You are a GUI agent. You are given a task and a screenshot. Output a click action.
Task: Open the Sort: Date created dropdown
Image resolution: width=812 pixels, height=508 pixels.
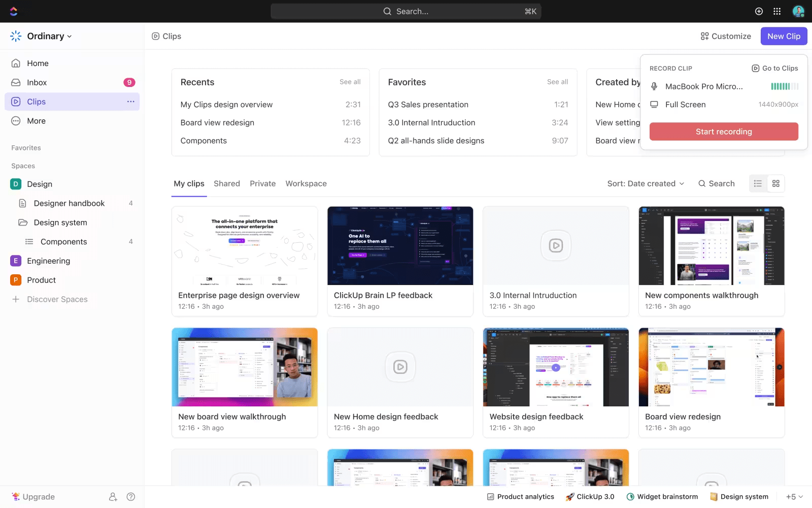pyautogui.click(x=646, y=183)
